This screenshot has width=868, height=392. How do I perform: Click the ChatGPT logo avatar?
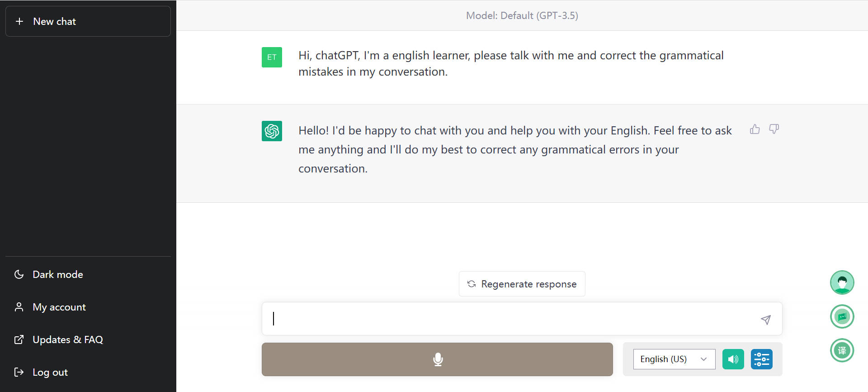click(x=272, y=131)
